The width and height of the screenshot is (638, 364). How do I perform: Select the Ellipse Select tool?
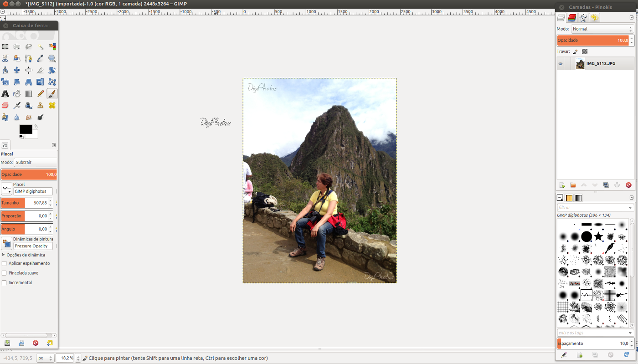tap(17, 46)
